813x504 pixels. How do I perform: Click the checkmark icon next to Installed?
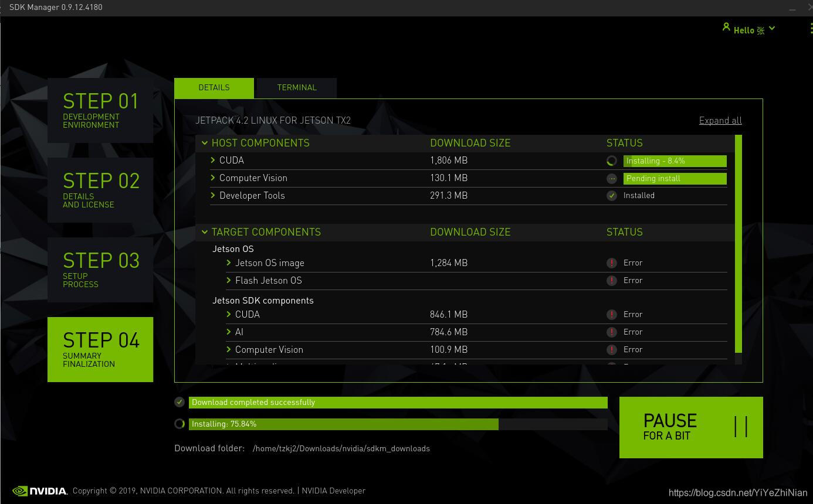(x=612, y=196)
